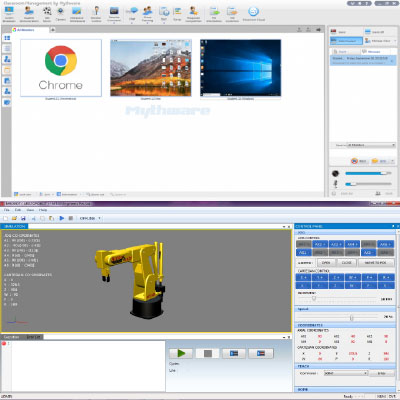This screenshot has height=400, width=400.
Task: Open the File menu in robot simulator
Action: click(x=7, y=210)
